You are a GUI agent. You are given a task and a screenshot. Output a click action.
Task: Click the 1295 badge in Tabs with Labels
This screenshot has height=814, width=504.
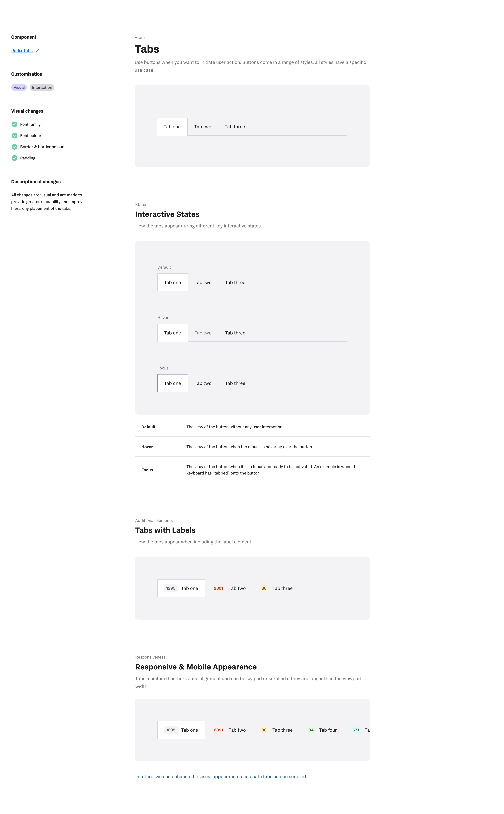click(171, 588)
